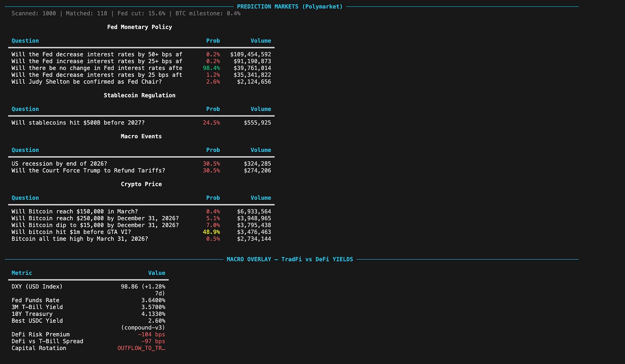Click the Stablecoin Regulation section title
Image resolution: width=625 pixels, height=364 pixels.
[140, 95]
